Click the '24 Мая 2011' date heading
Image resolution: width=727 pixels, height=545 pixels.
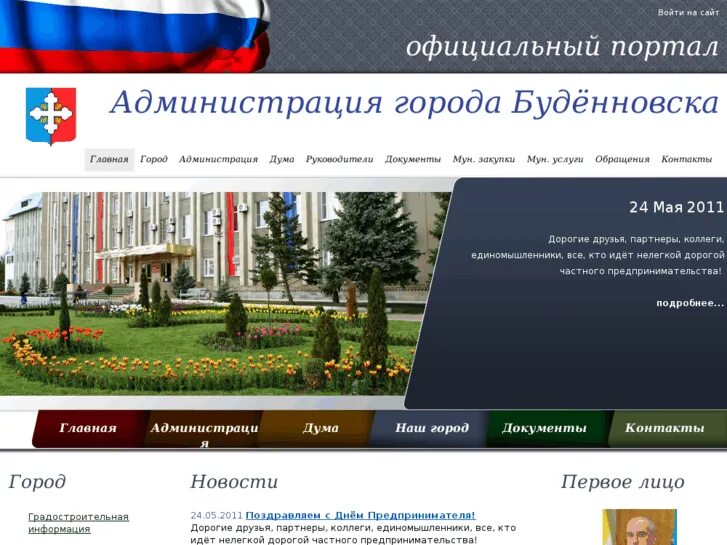pyautogui.click(x=676, y=207)
